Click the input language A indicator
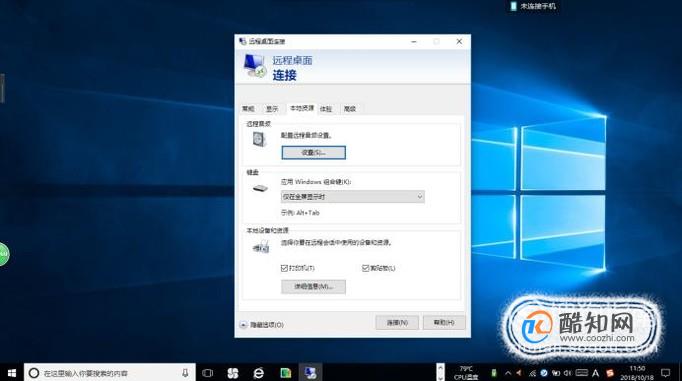 (595, 373)
